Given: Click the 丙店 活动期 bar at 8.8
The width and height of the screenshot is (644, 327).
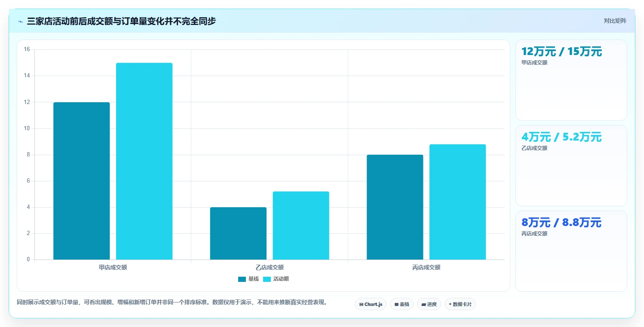Looking at the screenshot, I should point(457,202).
